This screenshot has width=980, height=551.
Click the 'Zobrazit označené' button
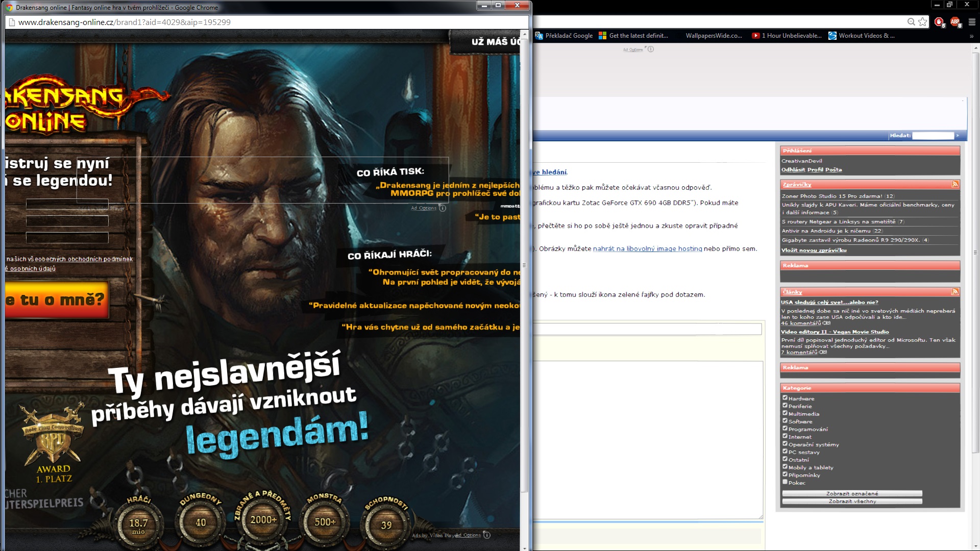852,493
